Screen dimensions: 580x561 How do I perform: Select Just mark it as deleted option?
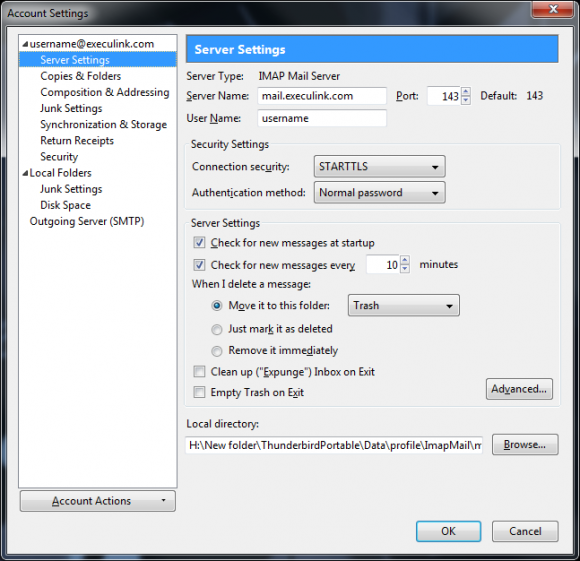point(217,329)
